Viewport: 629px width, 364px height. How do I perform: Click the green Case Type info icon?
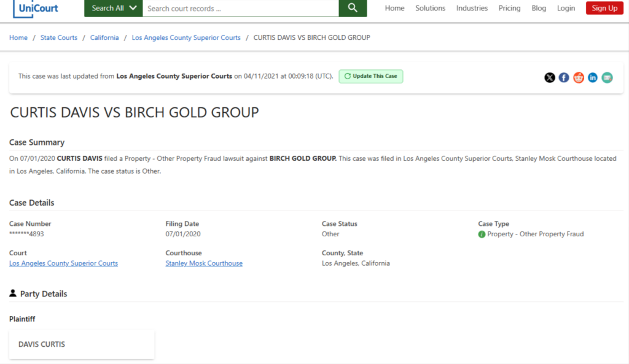pyautogui.click(x=482, y=234)
